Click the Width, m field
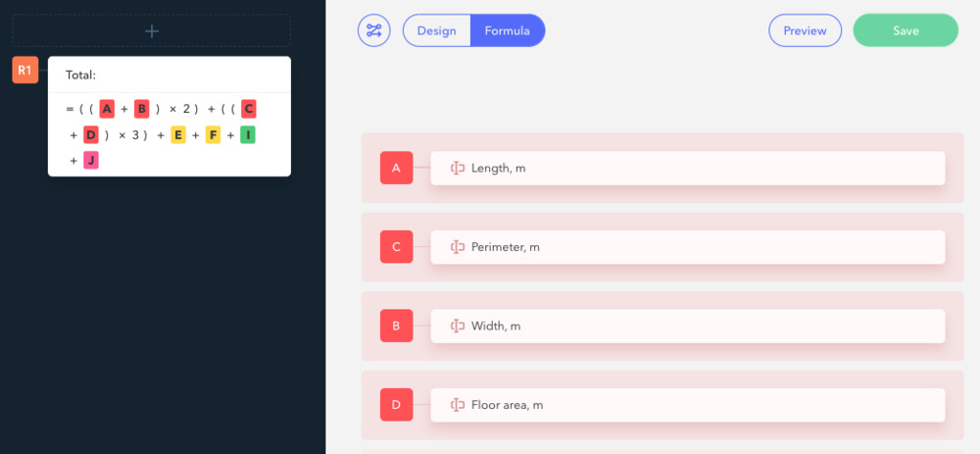Screen dimensions: 980x454 pyautogui.click(x=688, y=326)
